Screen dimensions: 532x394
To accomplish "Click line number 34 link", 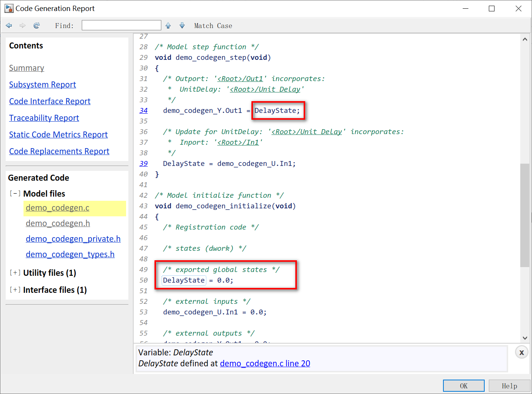I will point(144,110).
